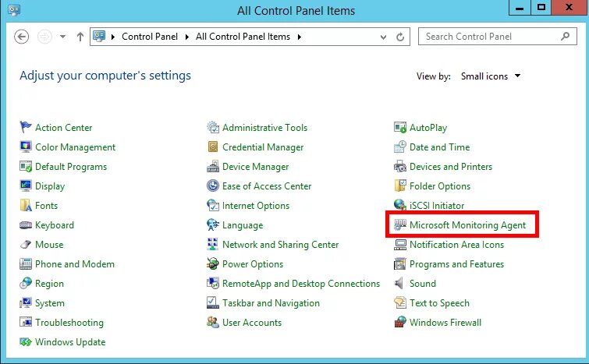Image resolution: width=589 pixels, height=364 pixels.
Task: Open Programs and Features link
Action: click(x=457, y=264)
